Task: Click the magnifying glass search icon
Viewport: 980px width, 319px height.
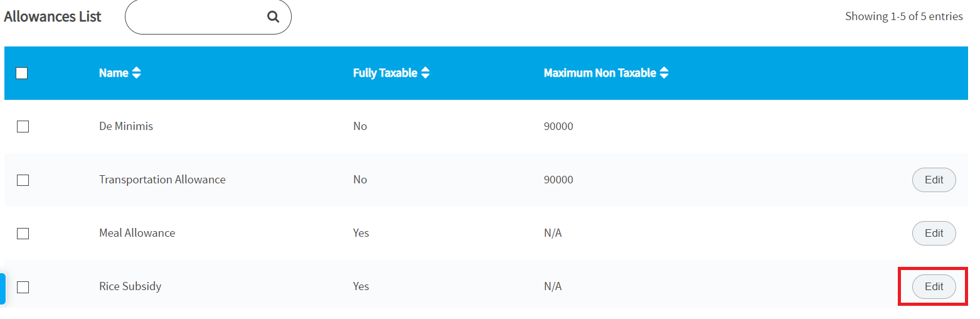Action: coord(273,17)
